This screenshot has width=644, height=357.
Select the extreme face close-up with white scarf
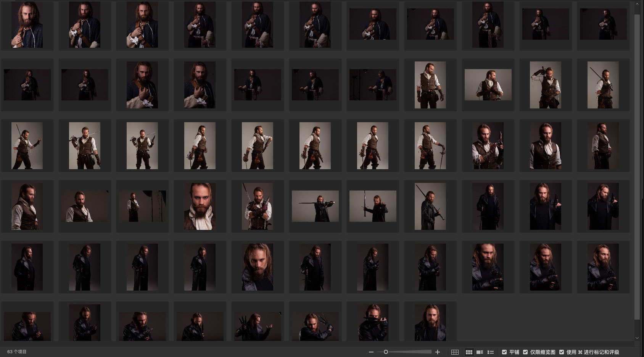tap(200, 206)
